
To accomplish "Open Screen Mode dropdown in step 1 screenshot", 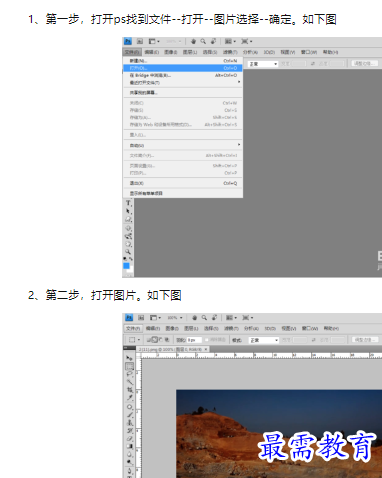I will tap(247, 41).
